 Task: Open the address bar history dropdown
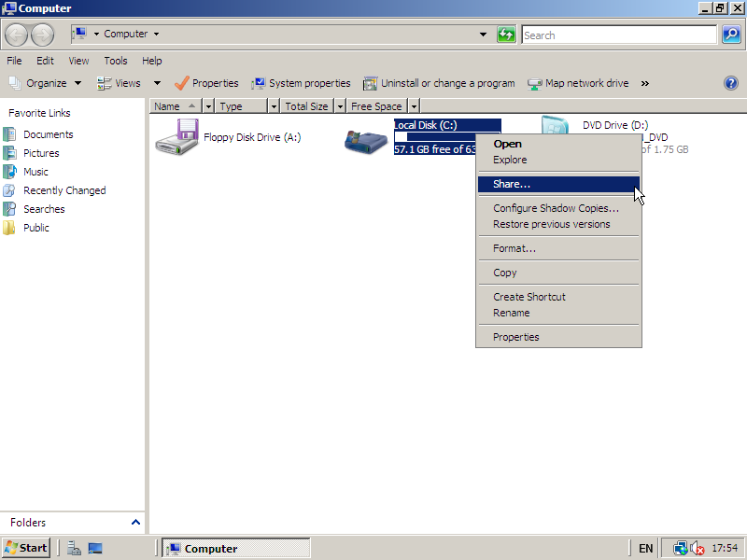[x=483, y=35]
